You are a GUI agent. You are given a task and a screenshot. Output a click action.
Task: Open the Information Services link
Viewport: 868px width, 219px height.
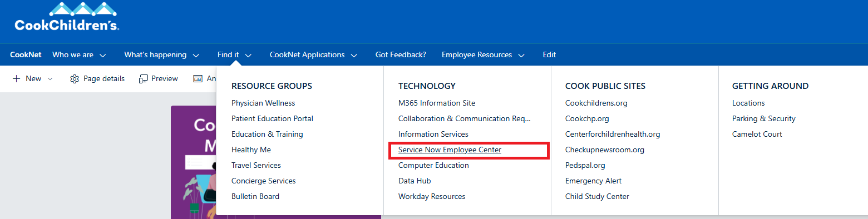pyautogui.click(x=433, y=134)
